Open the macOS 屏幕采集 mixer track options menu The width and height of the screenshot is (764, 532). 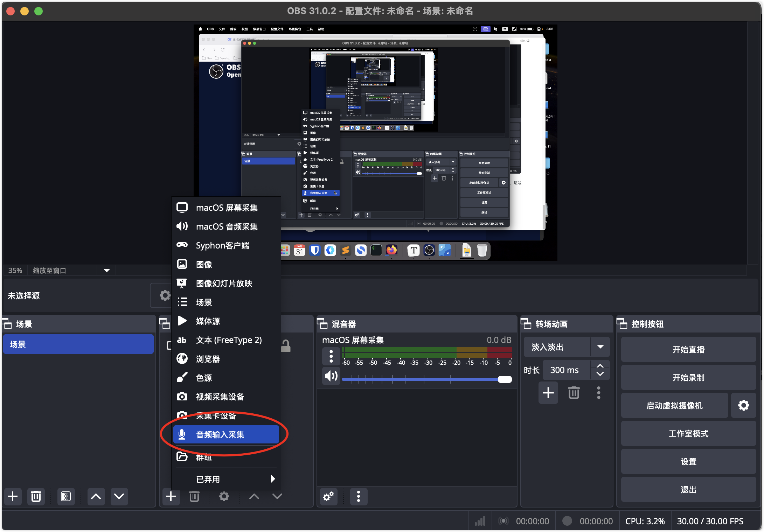click(331, 356)
